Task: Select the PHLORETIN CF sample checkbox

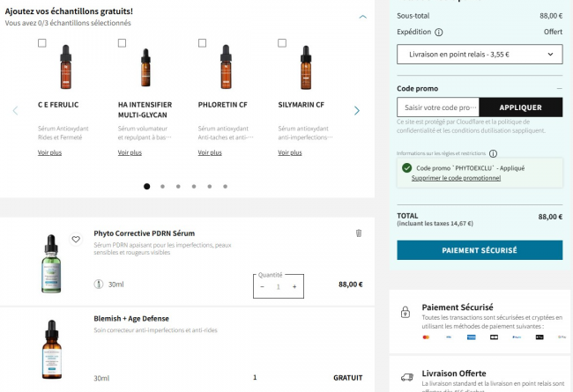Action: [202, 43]
